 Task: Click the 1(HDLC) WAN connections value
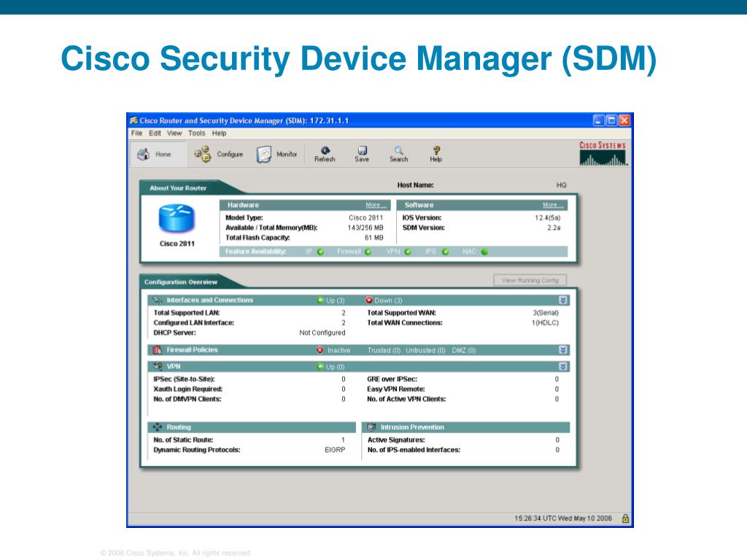pos(545,323)
